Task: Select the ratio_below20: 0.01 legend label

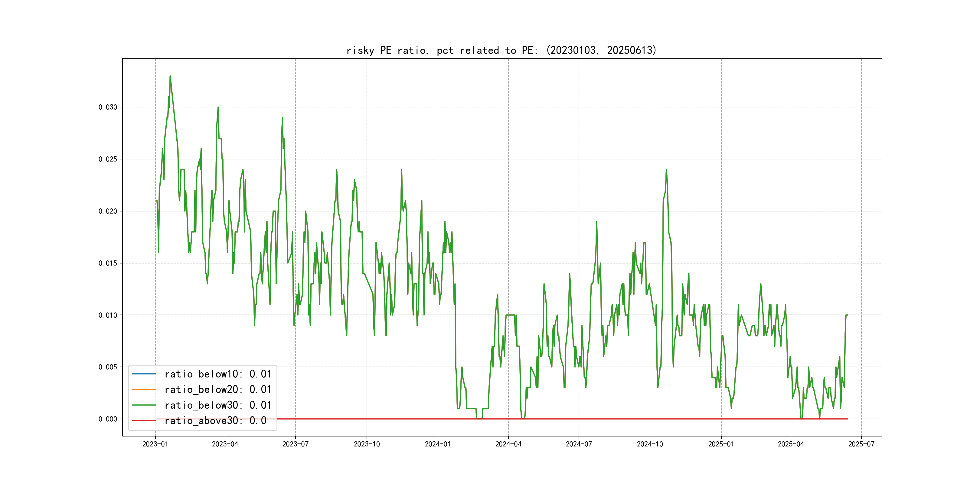Action: coord(217,389)
